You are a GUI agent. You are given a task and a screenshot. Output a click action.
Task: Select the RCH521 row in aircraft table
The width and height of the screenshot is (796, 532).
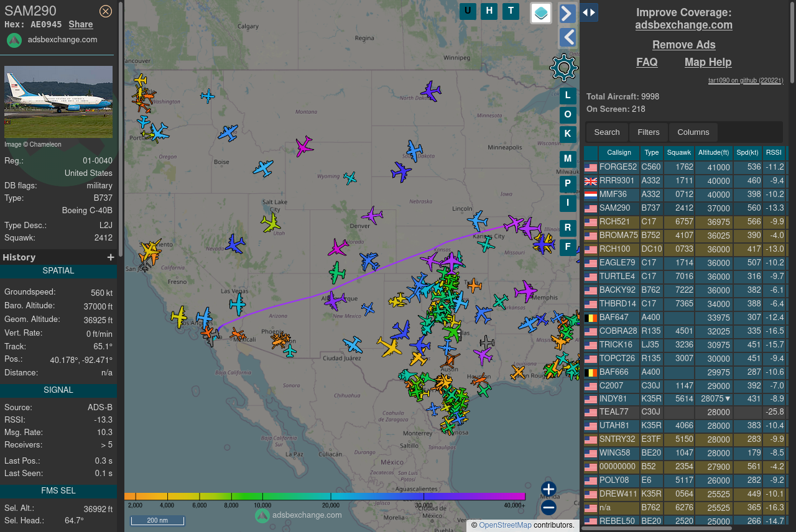pos(685,222)
